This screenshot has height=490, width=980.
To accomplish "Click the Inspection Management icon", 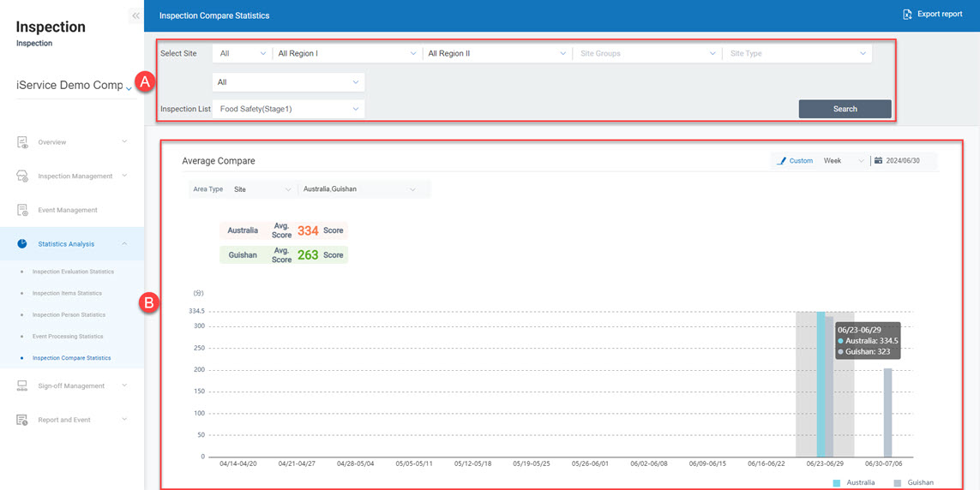I will (x=23, y=176).
